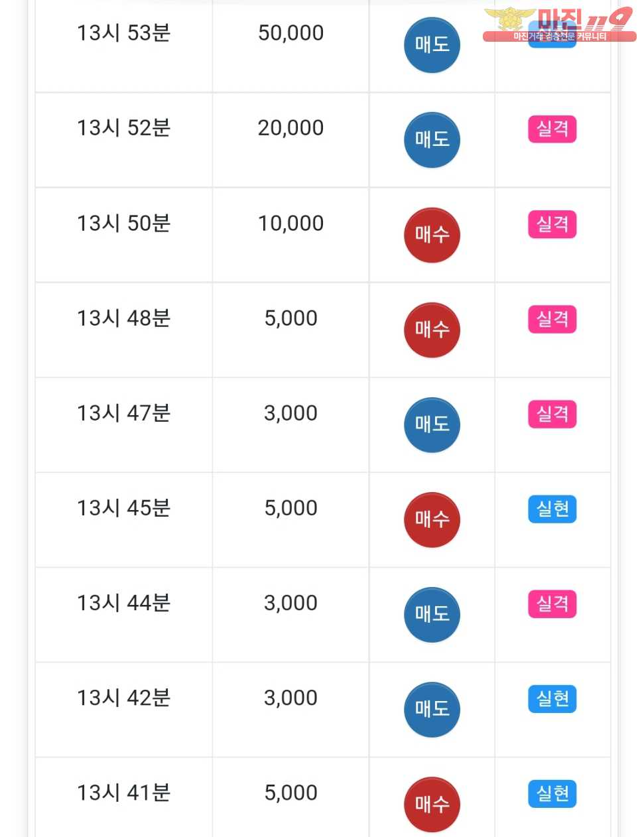Click the 50,000 amount cell
644x837 pixels.
click(x=290, y=33)
